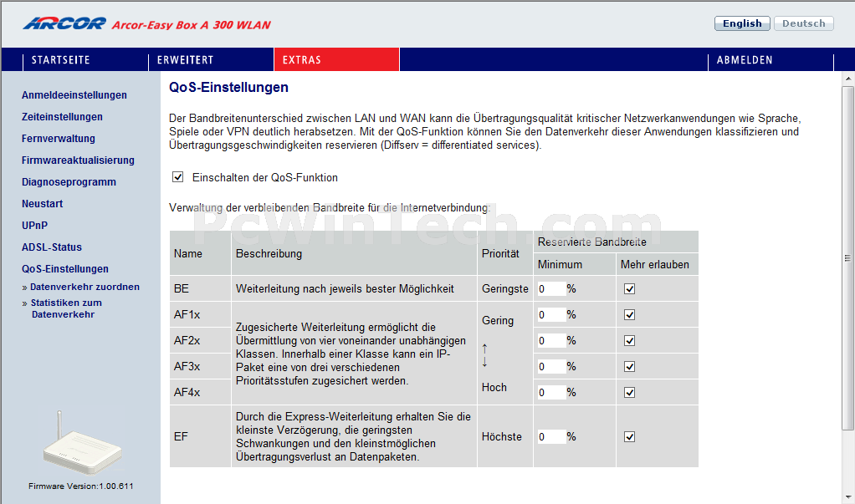
Task: Open Anmeldeeinstellungen in sidebar
Action: [74, 95]
